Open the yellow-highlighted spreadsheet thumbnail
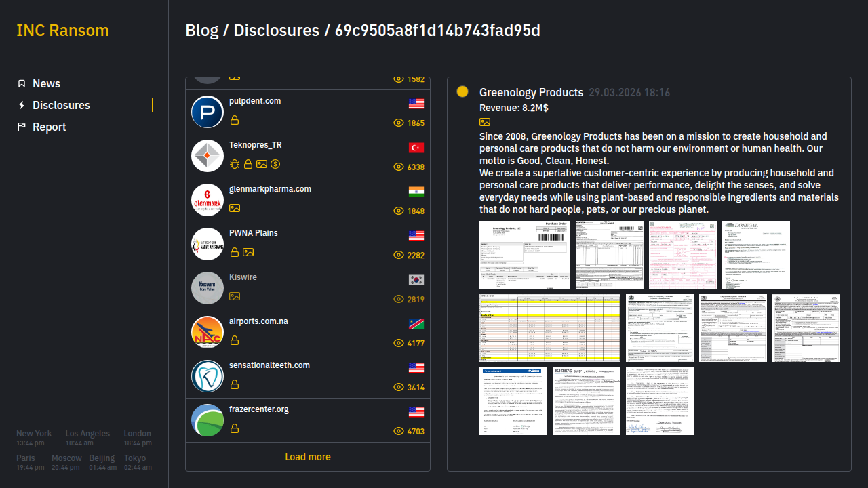The width and height of the screenshot is (868, 488). [x=550, y=328]
